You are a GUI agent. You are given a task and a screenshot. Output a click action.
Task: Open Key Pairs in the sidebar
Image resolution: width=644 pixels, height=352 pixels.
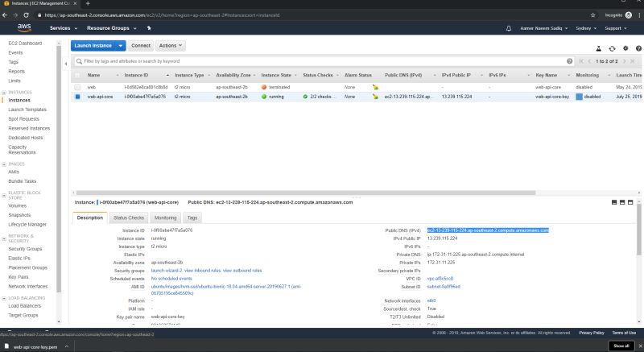tap(19, 277)
